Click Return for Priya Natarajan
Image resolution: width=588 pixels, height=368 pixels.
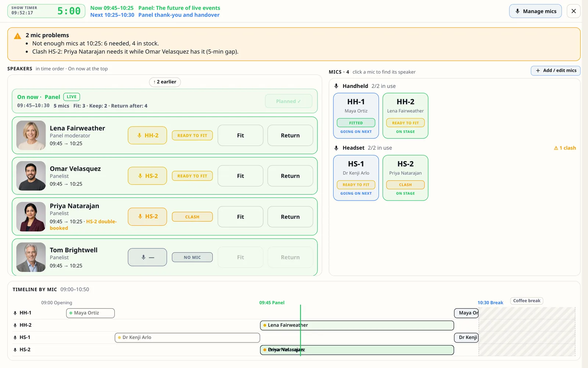click(290, 217)
